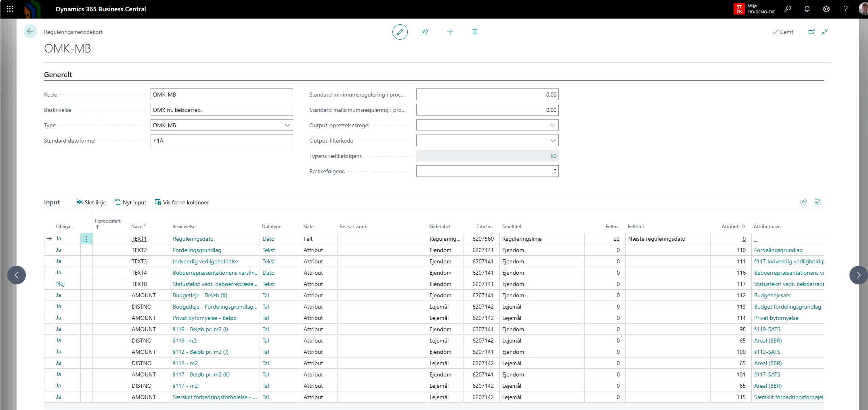Click Nej in TEXT8 row
868x410 pixels.
point(61,284)
